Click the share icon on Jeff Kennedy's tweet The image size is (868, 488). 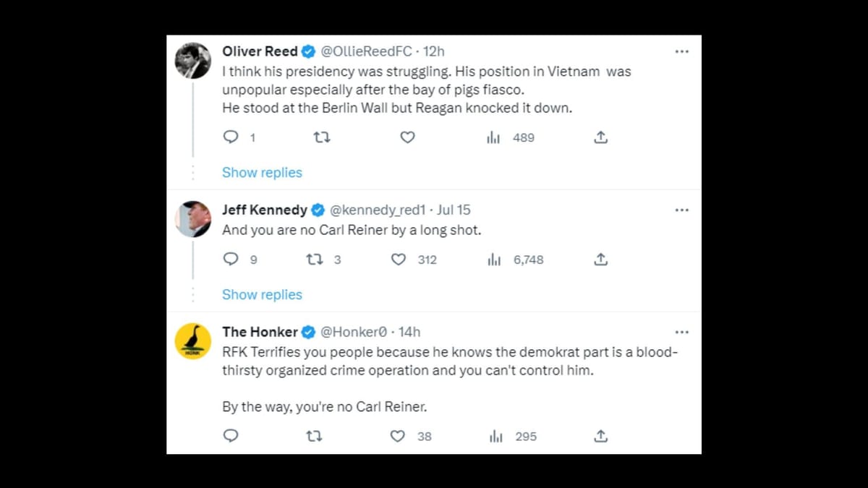[x=600, y=259]
